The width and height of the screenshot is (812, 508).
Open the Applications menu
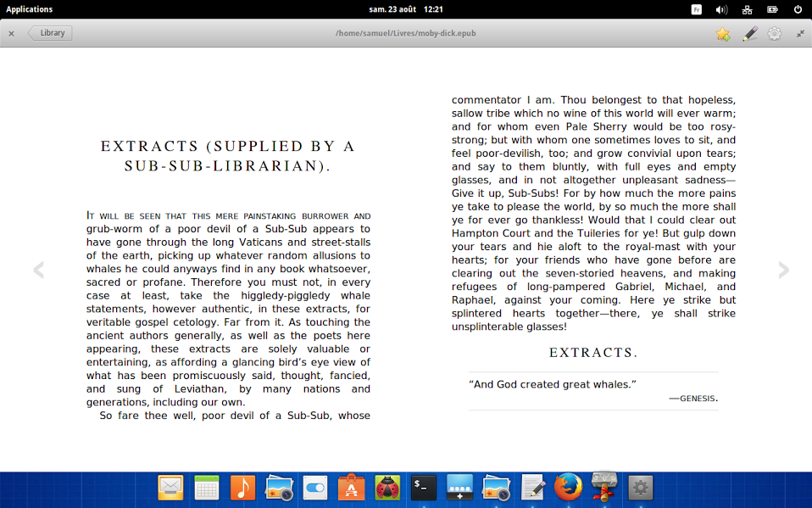29,9
